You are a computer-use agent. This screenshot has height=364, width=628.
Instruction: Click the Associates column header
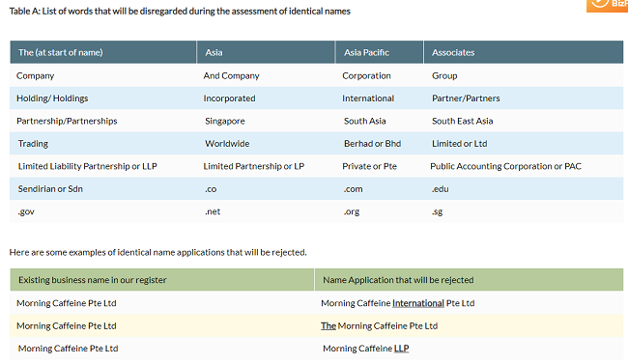(524, 52)
